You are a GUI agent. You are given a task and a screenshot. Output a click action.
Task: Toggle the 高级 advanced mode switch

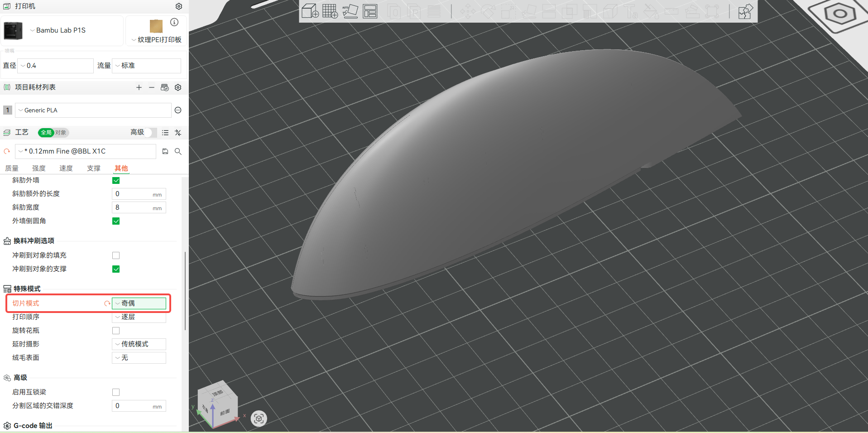151,132
